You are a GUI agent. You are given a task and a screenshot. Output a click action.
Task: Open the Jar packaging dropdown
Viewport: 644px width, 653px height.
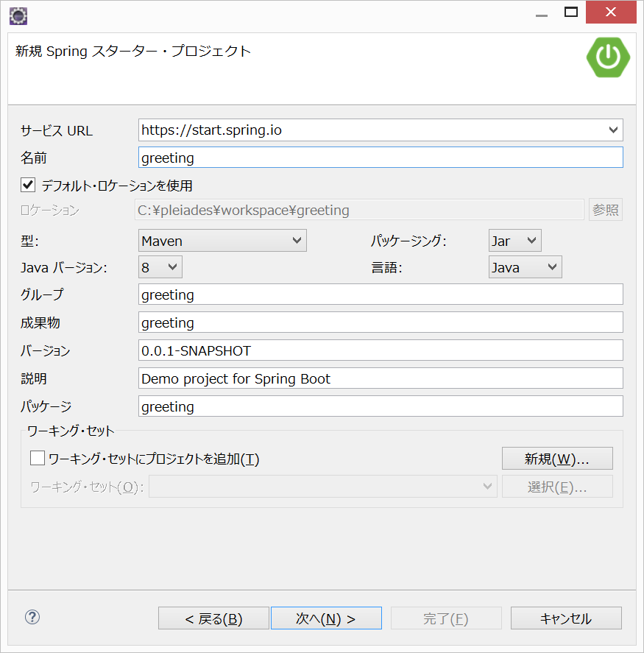(x=515, y=240)
